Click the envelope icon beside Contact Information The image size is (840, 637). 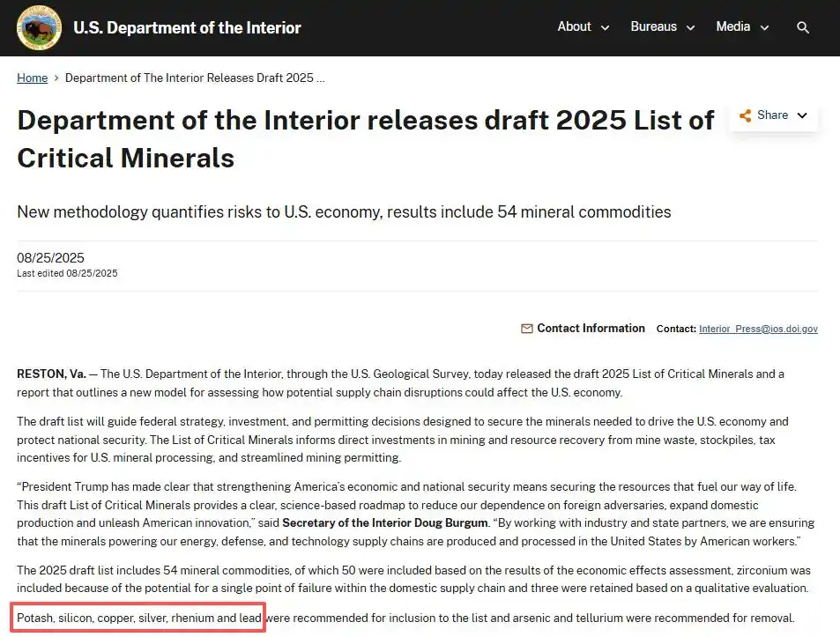click(x=527, y=329)
